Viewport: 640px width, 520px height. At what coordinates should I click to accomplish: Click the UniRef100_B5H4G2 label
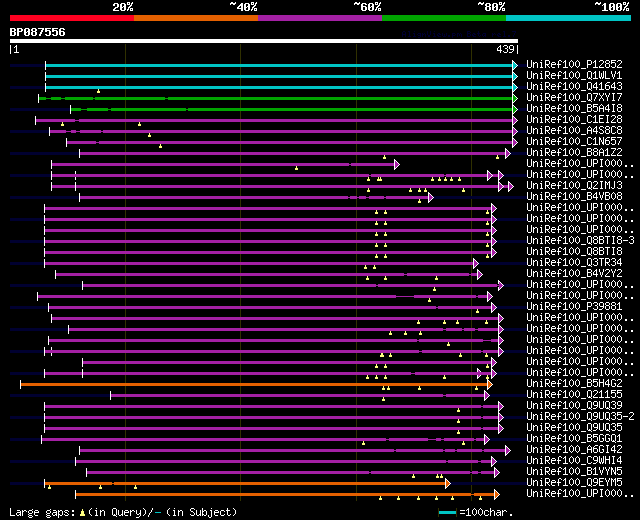(574, 384)
